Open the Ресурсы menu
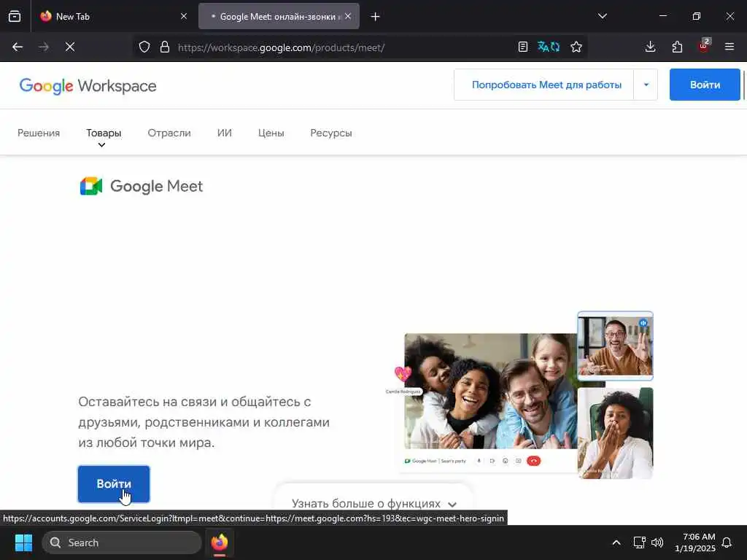This screenshot has height=560, width=747. [331, 133]
